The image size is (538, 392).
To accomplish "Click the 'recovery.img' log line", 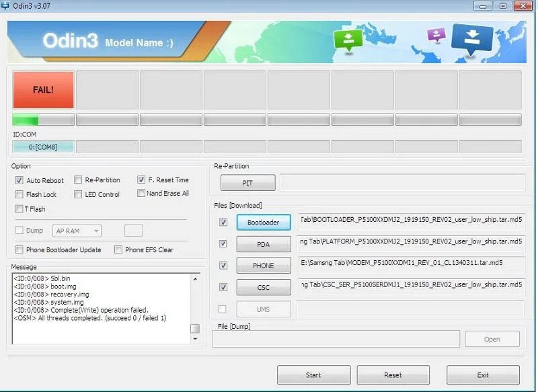I will click(52, 294).
